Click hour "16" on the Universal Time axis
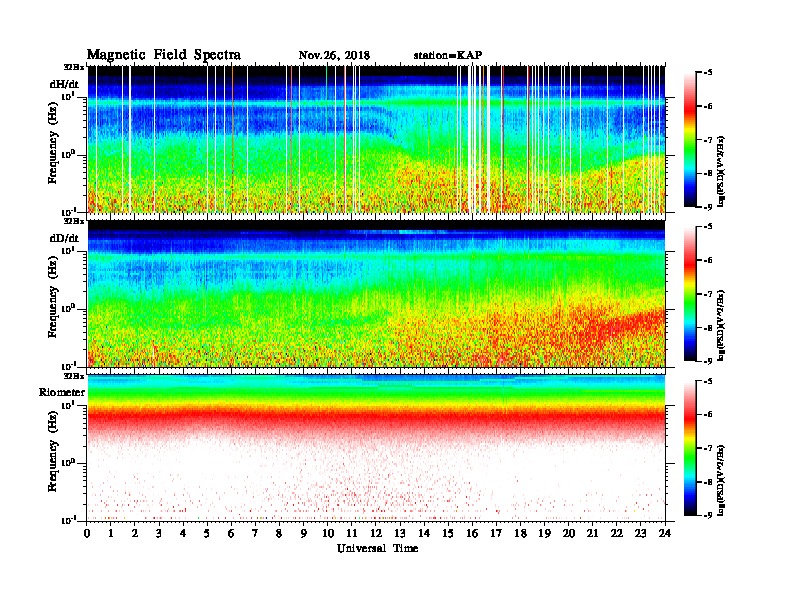The image size is (792, 612). tap(472, 534)
